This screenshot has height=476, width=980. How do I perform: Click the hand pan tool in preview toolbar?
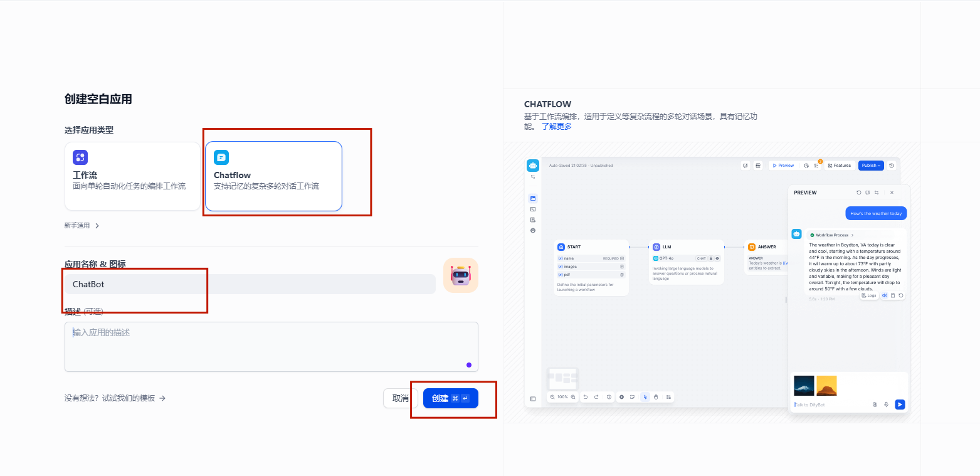coord(656,397)
